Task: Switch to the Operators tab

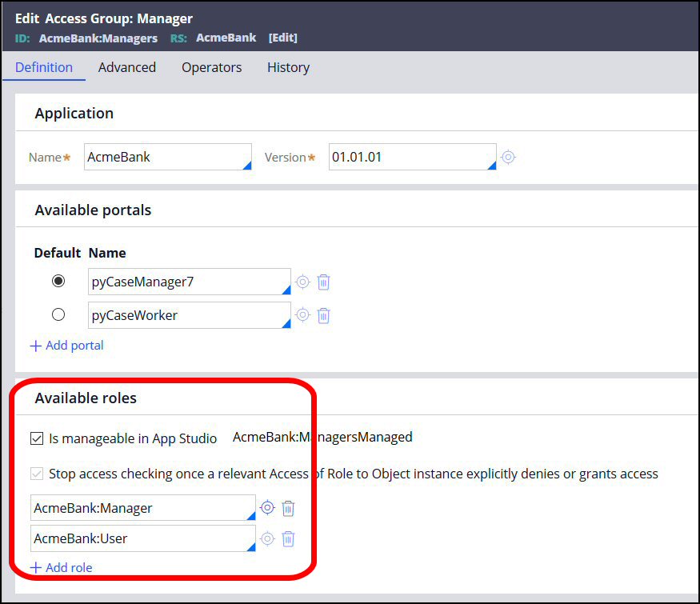Action: pyautogui.click(x=211, y=67)
